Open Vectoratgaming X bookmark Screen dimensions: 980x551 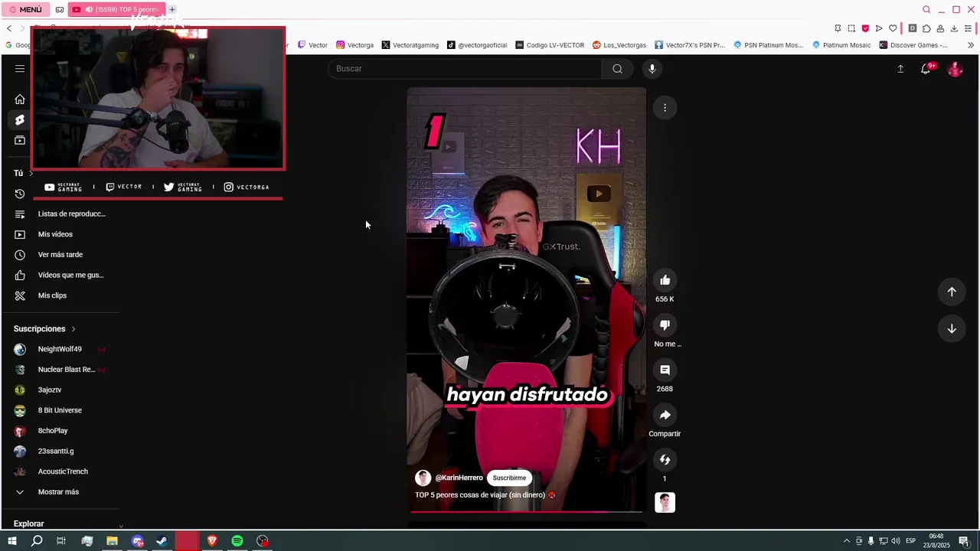[410, 45]
